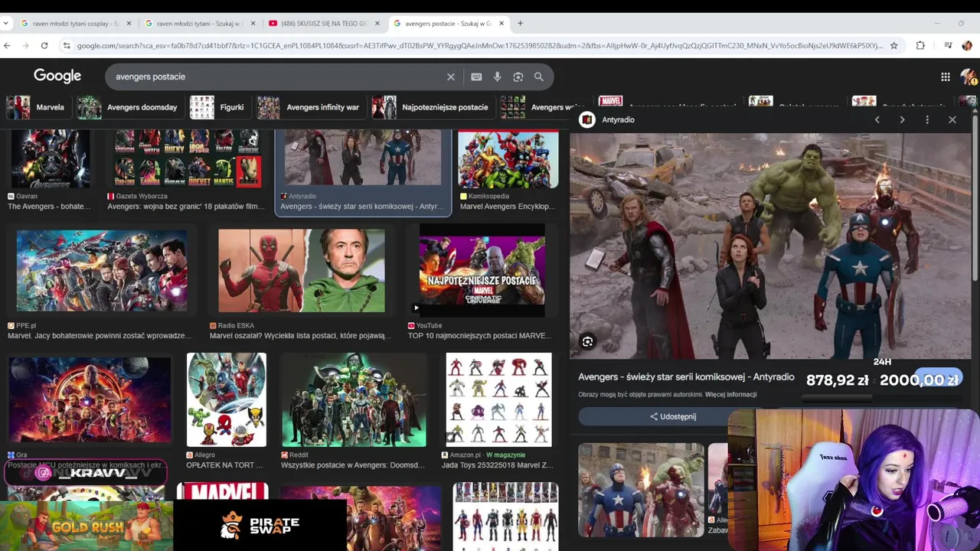The image size is (980, 551).
Task: Open the PPE.pl Marvel heroes thumbnail
Action: pyautogui.click(x=102, y=271)
